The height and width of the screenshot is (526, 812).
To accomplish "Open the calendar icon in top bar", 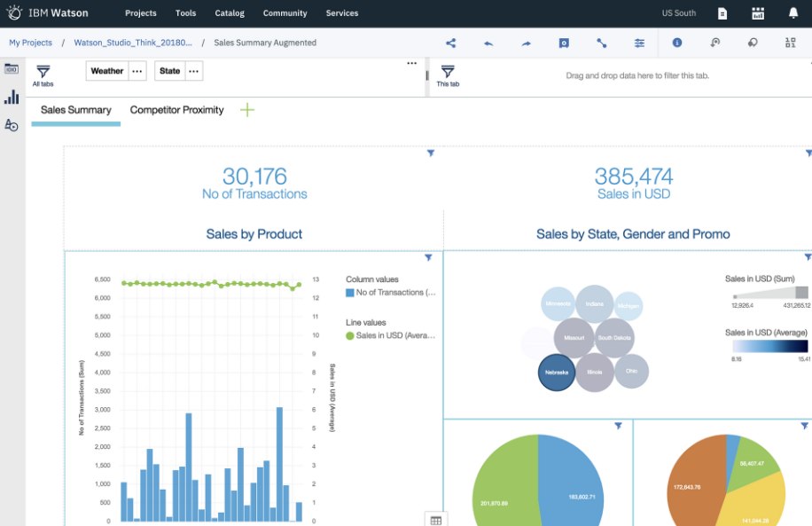I will tap(758, 13).
